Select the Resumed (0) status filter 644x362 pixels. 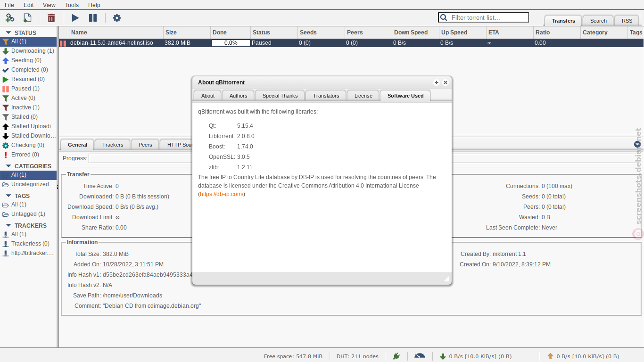pyautogui.click(x=28, y=79)
